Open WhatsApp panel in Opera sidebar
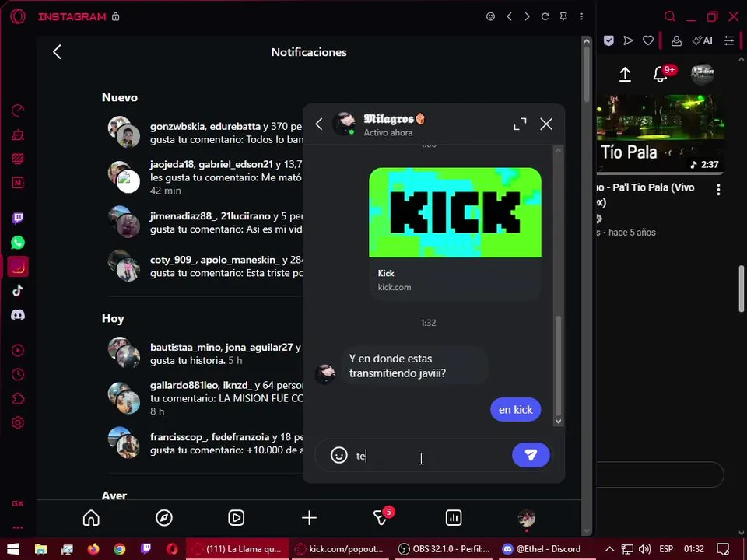This screenshot has height=560, width=747. point(18,243)
